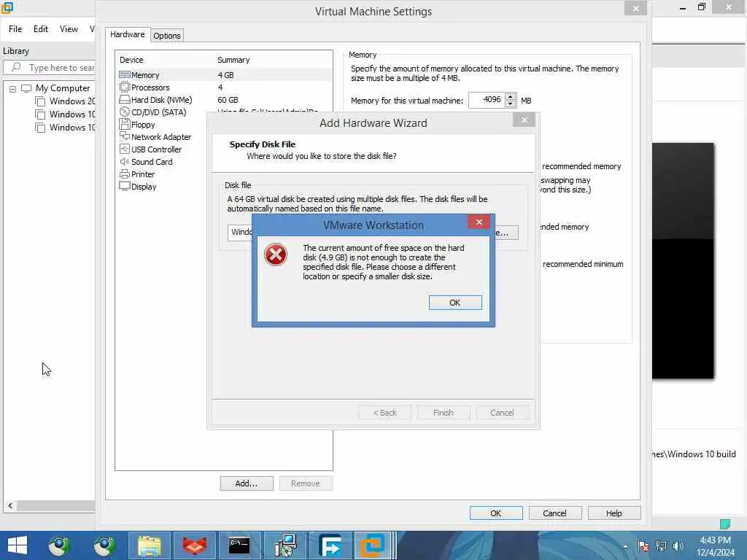Select the USB Controller device icon
Viewport: 747px width, 560px height.
click(124, 149)
